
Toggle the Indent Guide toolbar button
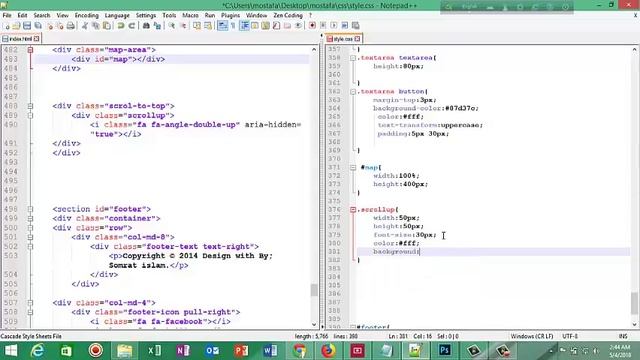click(244, 26)
